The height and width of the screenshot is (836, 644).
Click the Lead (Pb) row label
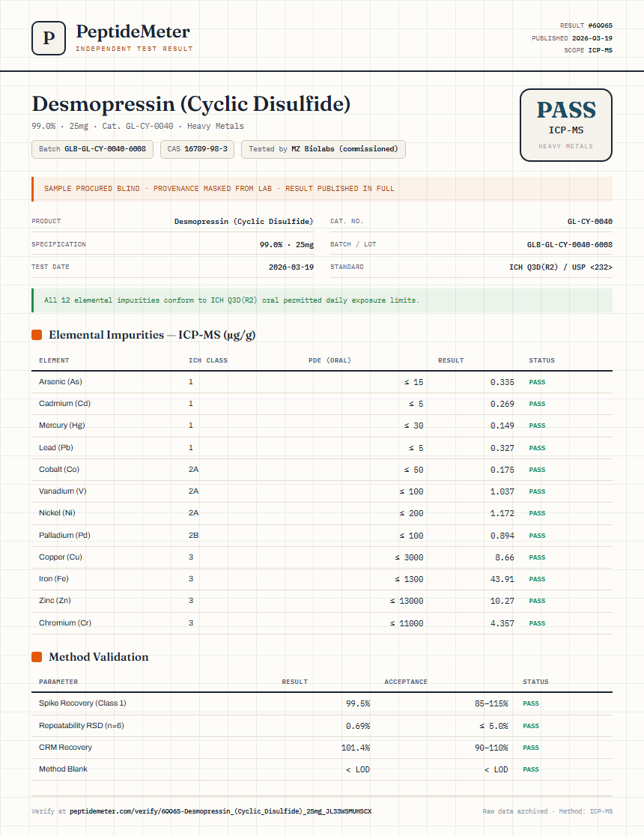click(x=56, y=448)
